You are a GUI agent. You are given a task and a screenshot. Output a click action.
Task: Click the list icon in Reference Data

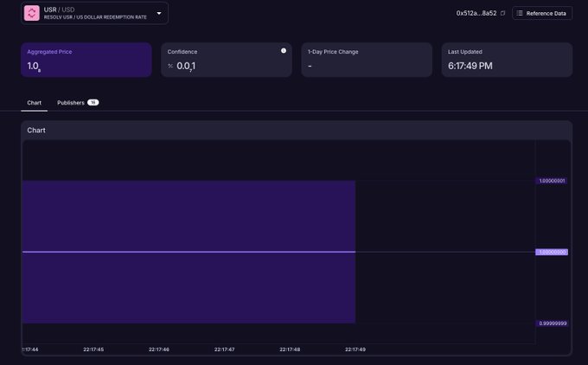click(520, 13)
